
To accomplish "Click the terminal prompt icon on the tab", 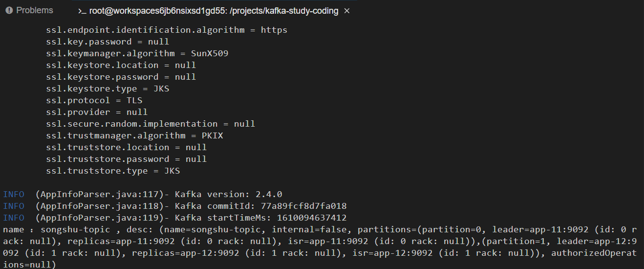I will (82, 11).
